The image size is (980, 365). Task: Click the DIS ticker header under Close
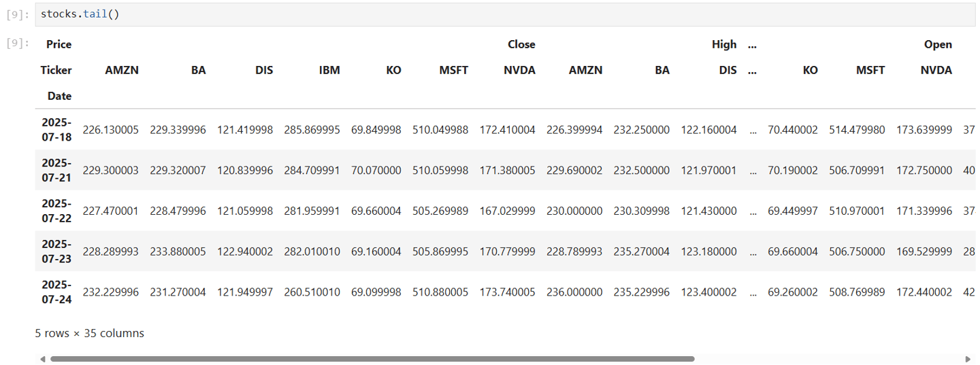(264, 70)
